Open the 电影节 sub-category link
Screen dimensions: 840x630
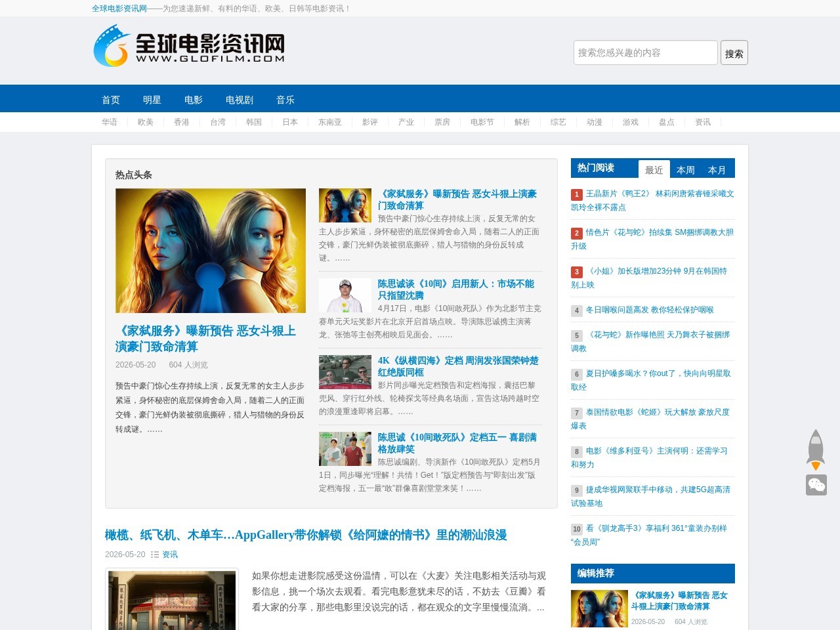[x=482, y=122]
